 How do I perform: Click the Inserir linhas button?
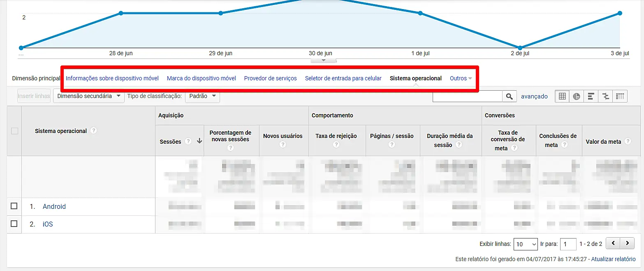click(x=34, y=96)
